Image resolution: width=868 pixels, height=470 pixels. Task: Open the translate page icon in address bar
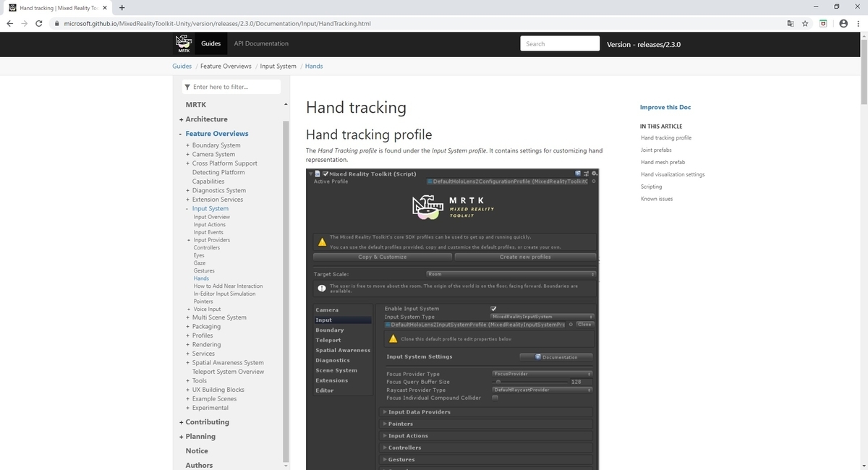791,23
